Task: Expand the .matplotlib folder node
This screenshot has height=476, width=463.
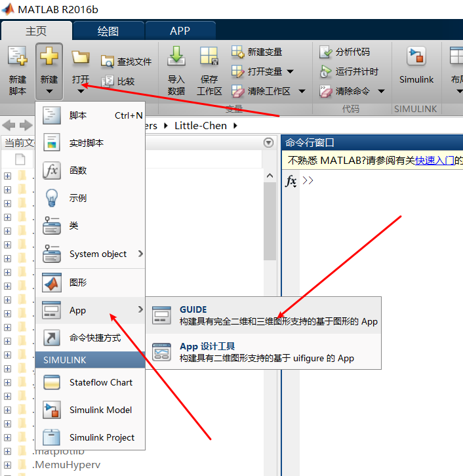Action: pyautogui.click(x=8, y=451)
